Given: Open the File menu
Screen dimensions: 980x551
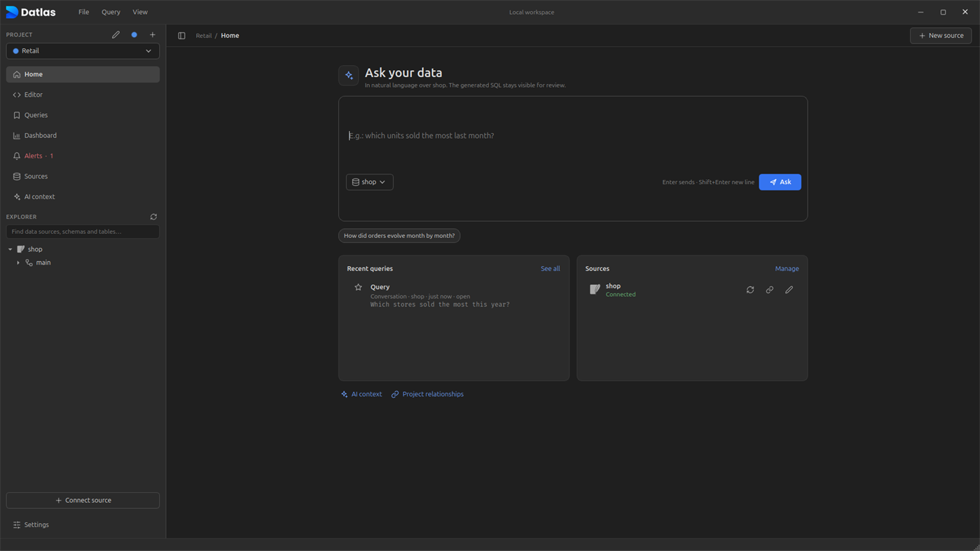Looking at the screenshot, I should coord(83,12).
